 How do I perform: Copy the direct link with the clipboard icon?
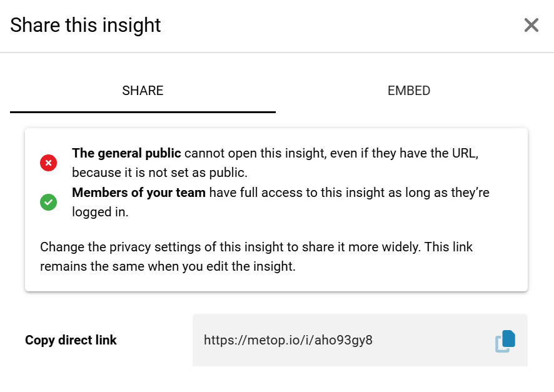click(505, 341)
